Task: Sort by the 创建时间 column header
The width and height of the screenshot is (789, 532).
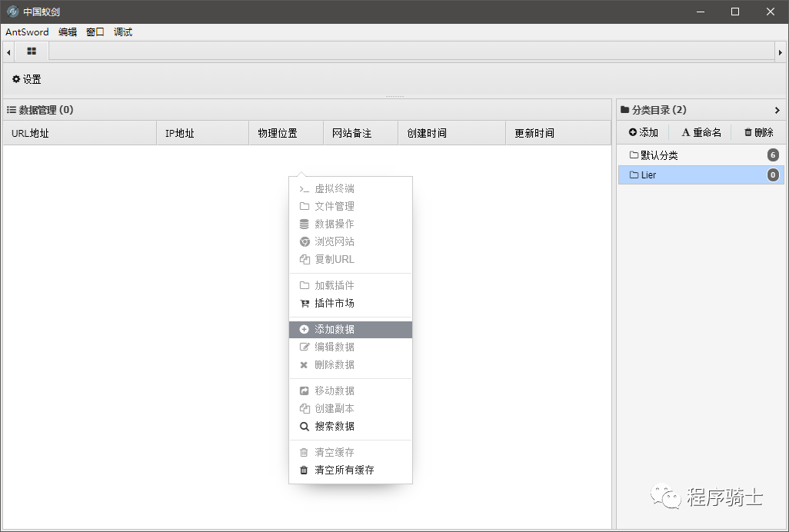Action: tap(451, 133)
